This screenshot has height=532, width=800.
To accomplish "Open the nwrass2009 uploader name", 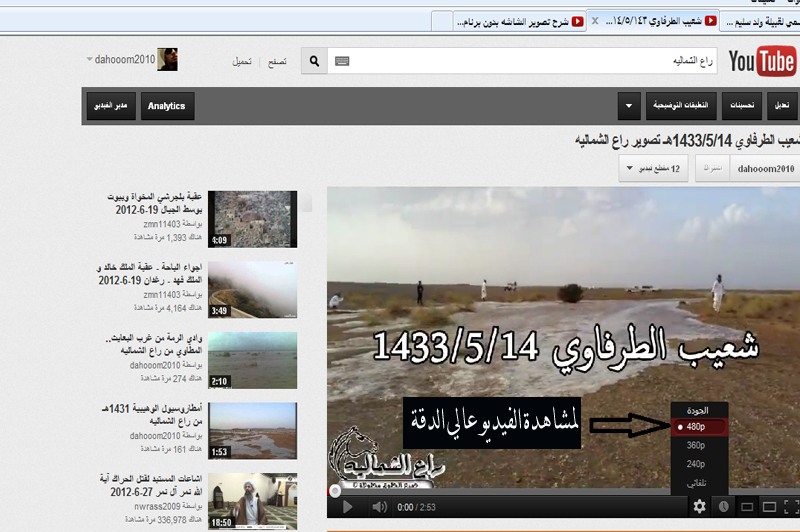I will tap(158, 506).
